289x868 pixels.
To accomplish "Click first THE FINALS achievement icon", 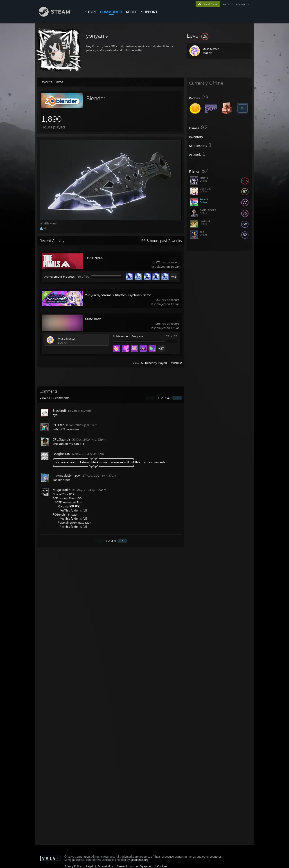I will [x=129, y=277].
